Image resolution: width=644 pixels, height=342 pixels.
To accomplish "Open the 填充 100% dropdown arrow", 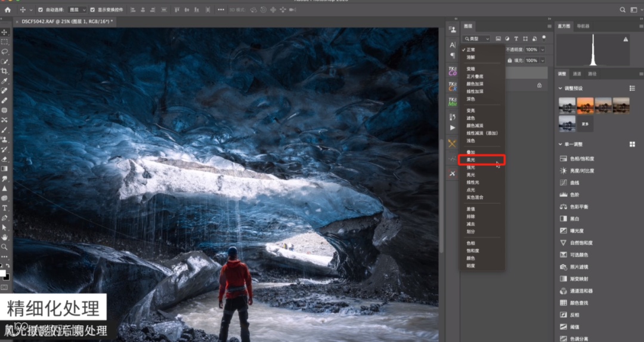I will pos(543,60).
